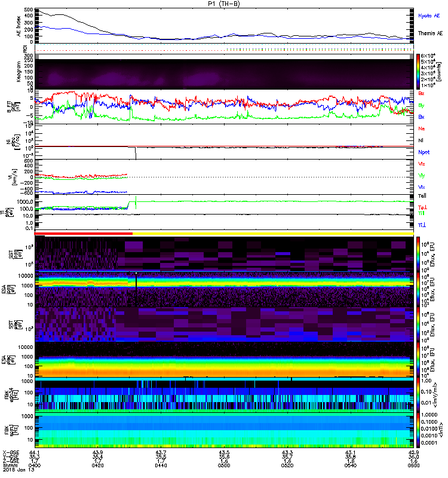This screenshot has width=448, height=478.
Task: Select the red "Te⊥" temperature legend label
Action: (x=422, y=207)
